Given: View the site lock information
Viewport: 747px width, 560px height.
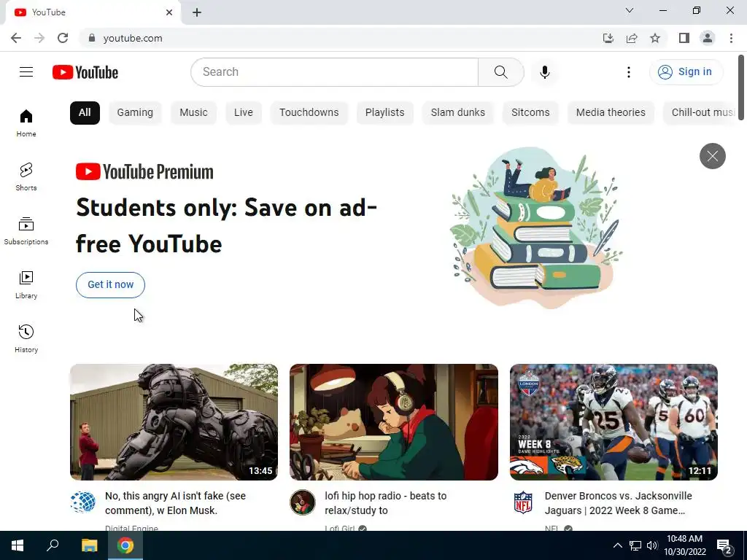Looking at the screenshot, I should (92, 38).
